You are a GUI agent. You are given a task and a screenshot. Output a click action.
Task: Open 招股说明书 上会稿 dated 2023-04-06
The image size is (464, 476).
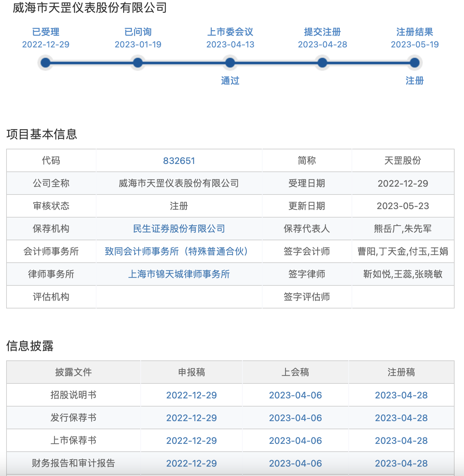295,395
